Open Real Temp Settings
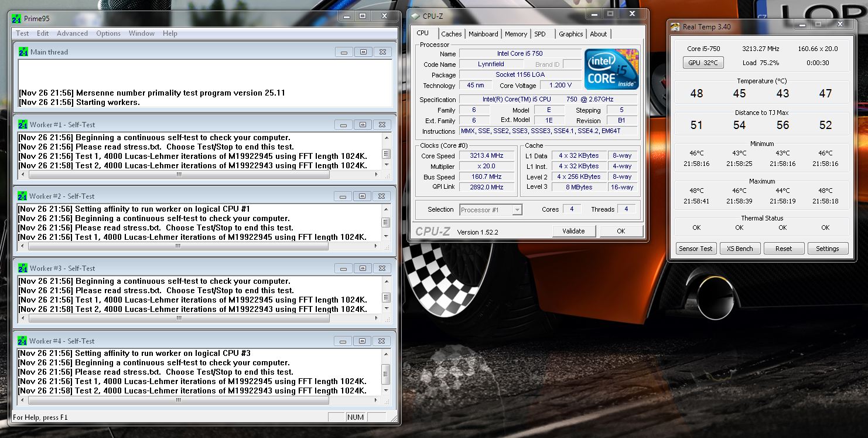The image size is (868, 438). point(828,249)
